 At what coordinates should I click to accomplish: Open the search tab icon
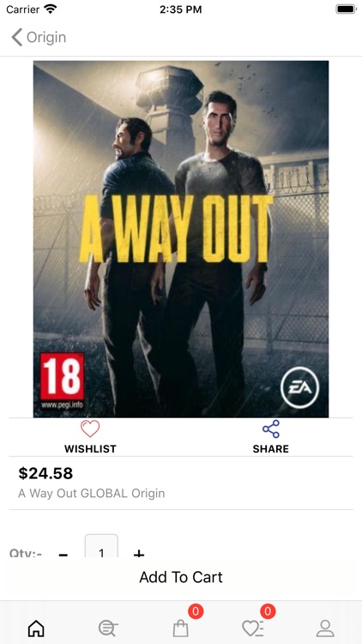[x=108, y=629]
